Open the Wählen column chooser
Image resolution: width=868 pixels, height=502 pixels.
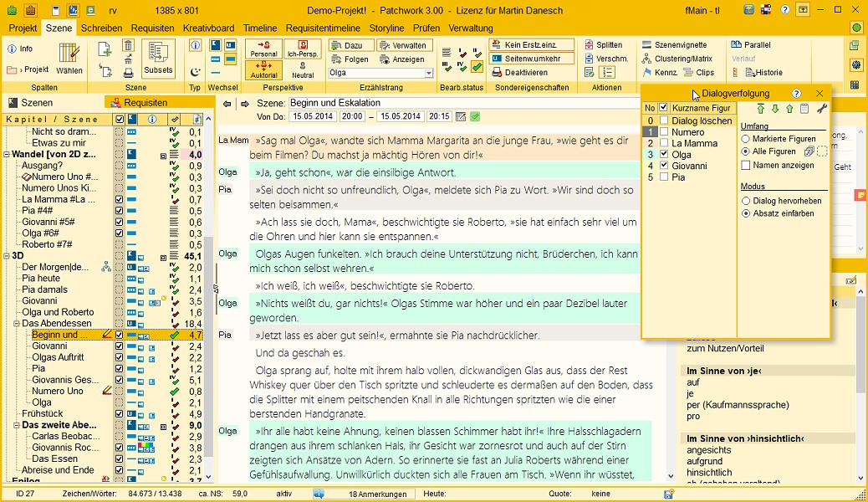(x=69, y=59)
